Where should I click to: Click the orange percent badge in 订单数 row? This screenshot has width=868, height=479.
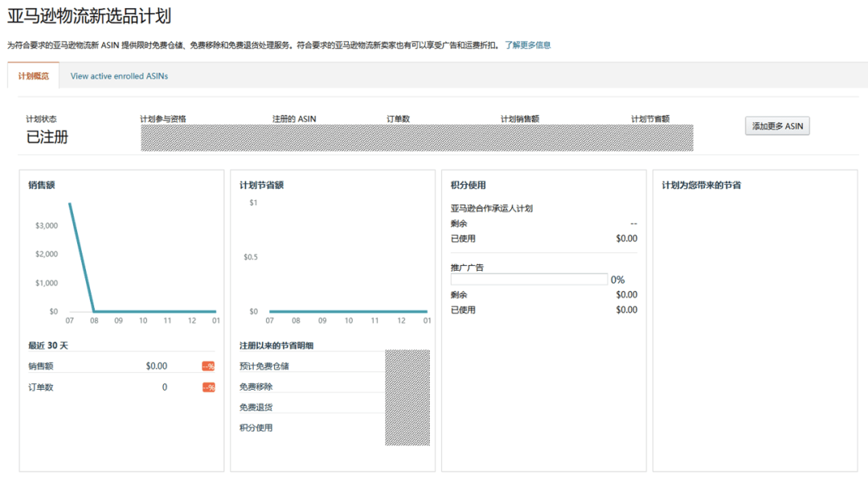208,387
